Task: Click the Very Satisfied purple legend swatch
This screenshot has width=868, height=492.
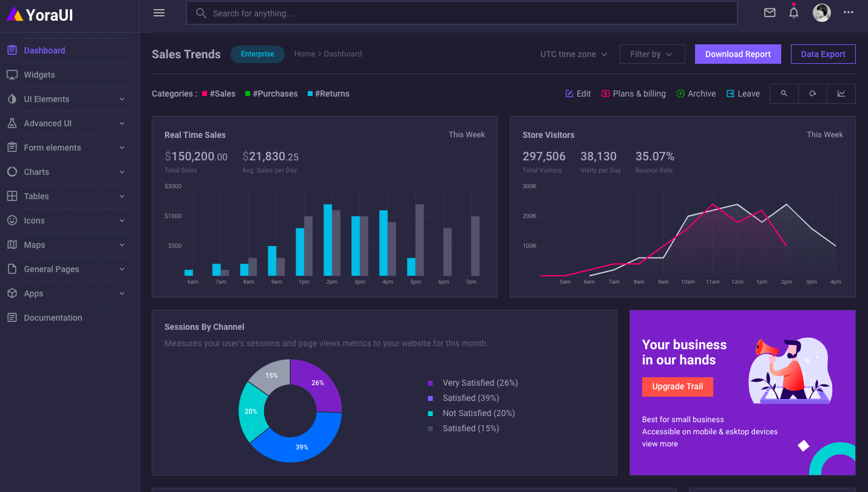Action: pos(430,383)
